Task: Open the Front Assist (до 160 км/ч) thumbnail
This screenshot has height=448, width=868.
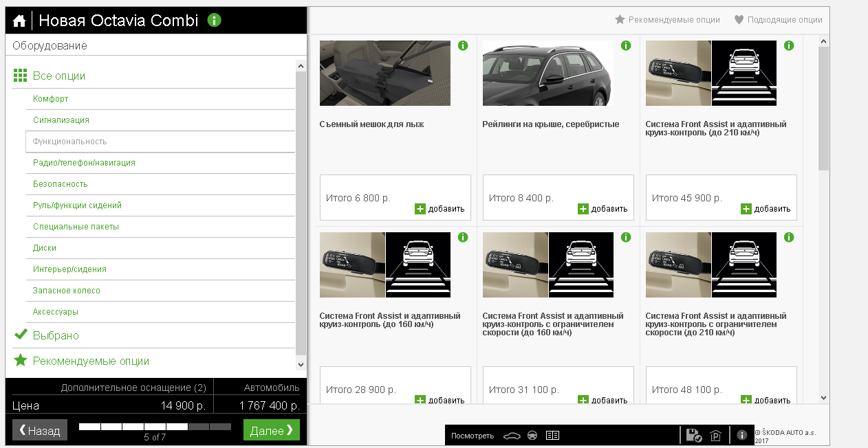Action: point(385,265)
